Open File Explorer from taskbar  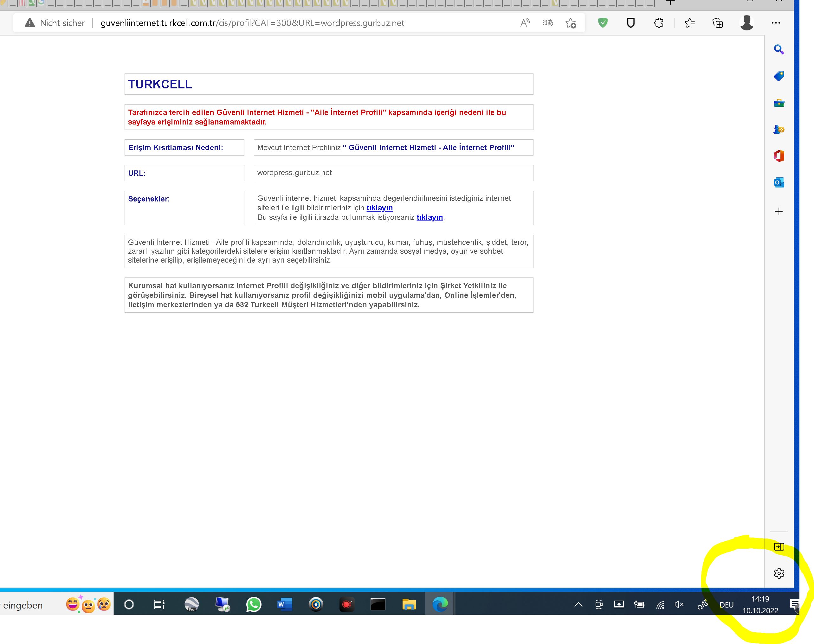tap(409, 605)
